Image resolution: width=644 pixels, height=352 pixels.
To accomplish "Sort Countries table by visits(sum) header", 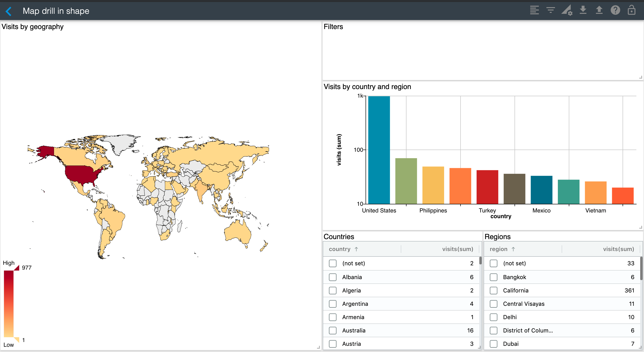I will tap(457, 249).
